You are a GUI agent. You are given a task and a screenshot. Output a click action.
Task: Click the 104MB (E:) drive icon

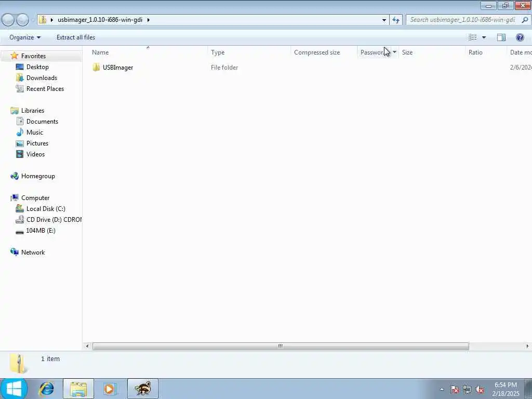[20, 231]
